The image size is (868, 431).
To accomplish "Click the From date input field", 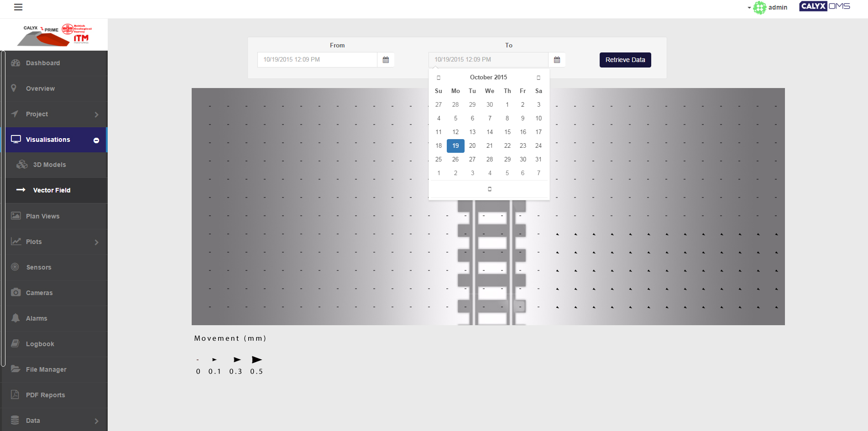I will [317, 60].
